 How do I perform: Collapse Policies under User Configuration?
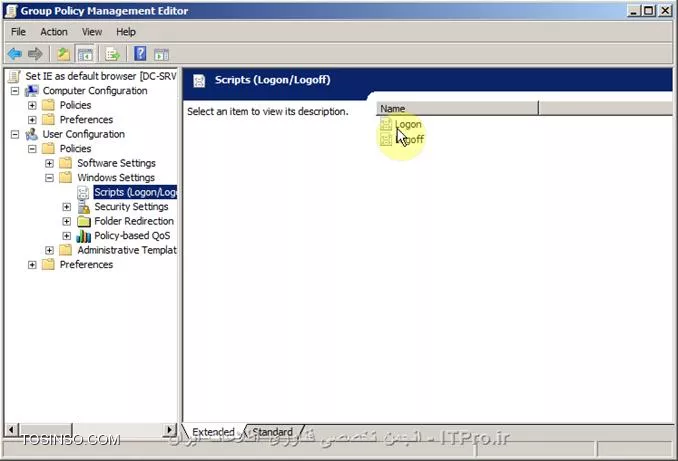(x=32, y=149)
